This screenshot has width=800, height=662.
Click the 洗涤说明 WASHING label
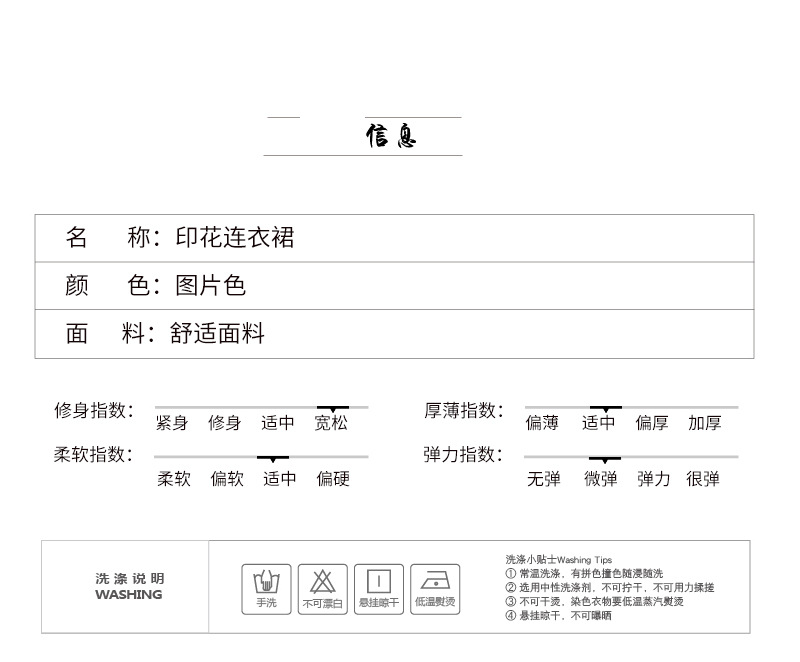point(129,587)
